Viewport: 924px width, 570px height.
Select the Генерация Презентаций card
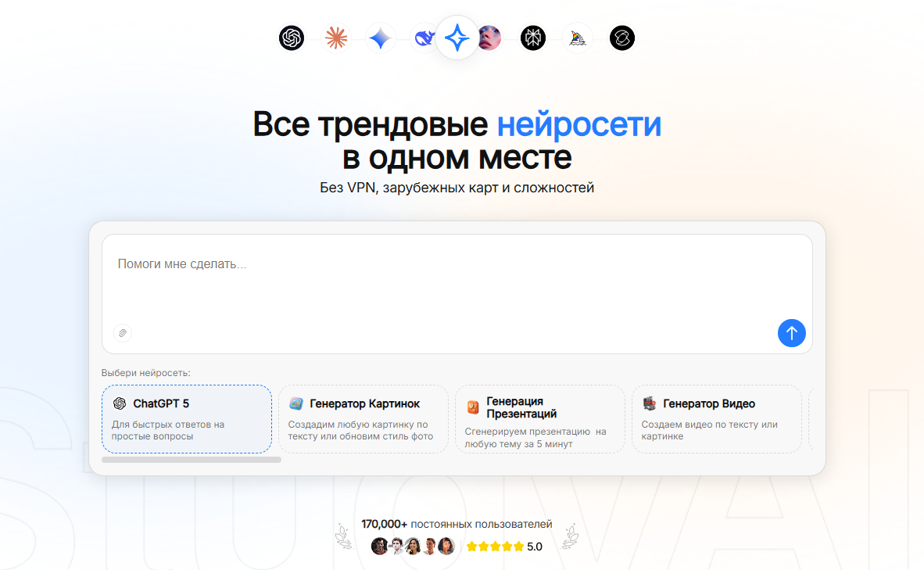click(x=540, y=419)
